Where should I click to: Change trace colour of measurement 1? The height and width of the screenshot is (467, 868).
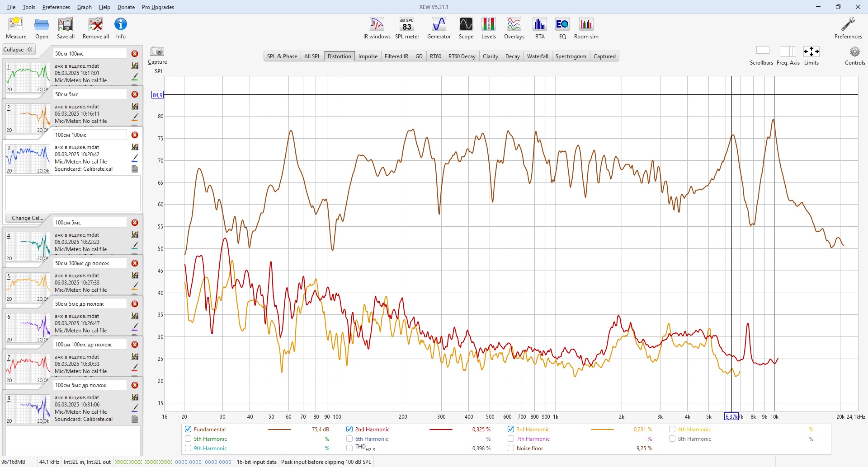click(135, 77)
